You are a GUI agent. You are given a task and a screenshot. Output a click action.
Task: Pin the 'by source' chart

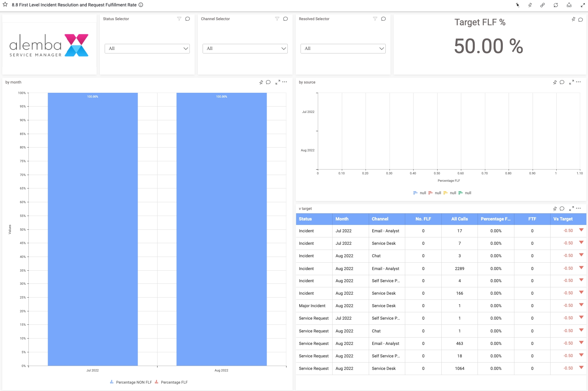(555, 82)
